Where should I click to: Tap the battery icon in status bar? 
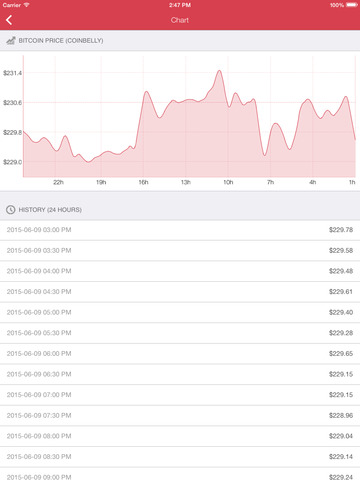click(352, 5)
